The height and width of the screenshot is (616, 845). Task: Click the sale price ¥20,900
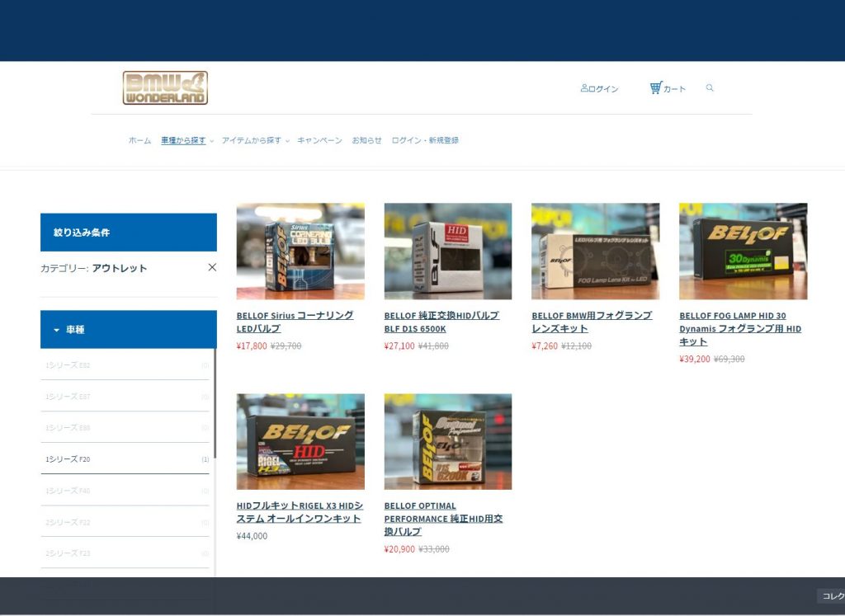399,549
